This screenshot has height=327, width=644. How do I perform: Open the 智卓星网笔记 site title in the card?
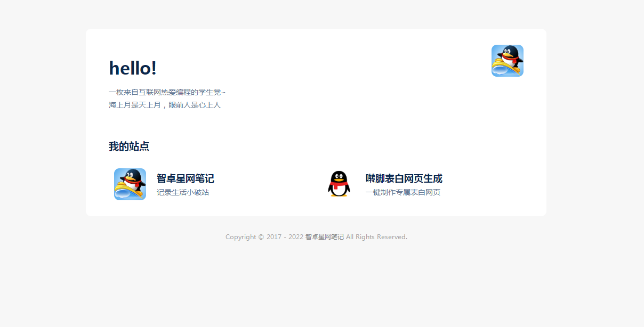click(185, 178)
